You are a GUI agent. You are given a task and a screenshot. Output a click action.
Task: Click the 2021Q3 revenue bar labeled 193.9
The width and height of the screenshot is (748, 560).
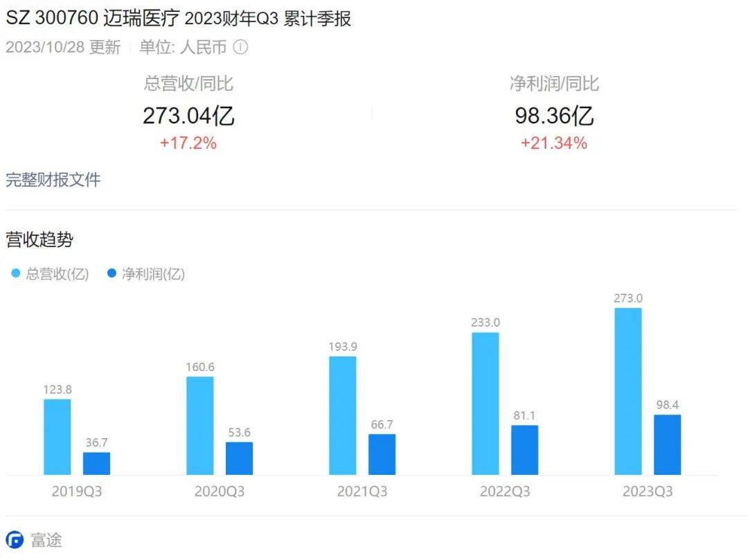click(x=343, y=415)
